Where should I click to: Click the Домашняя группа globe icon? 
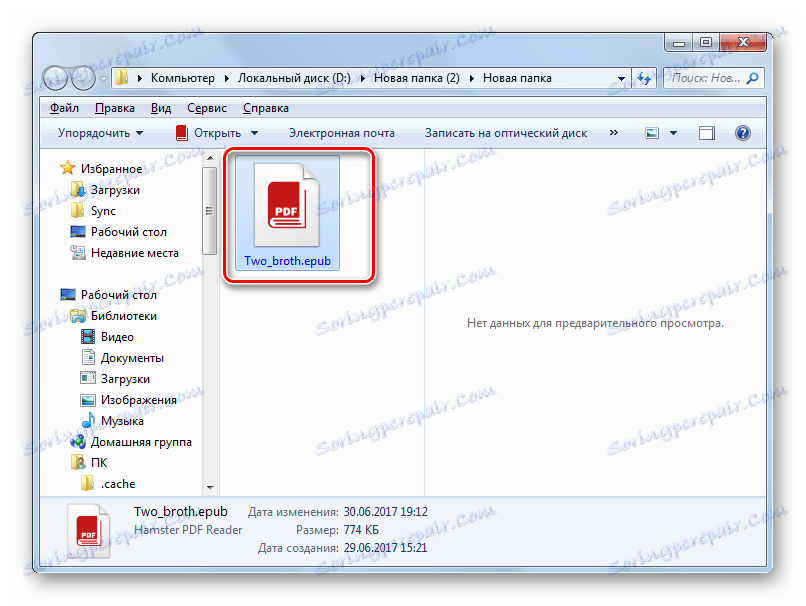pyautogui.click(x=78, y=442)
